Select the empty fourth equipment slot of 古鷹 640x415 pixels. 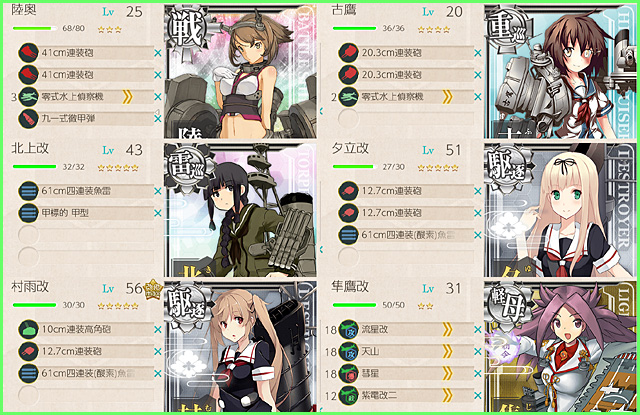pyautogui.click(x=406, y=119)
